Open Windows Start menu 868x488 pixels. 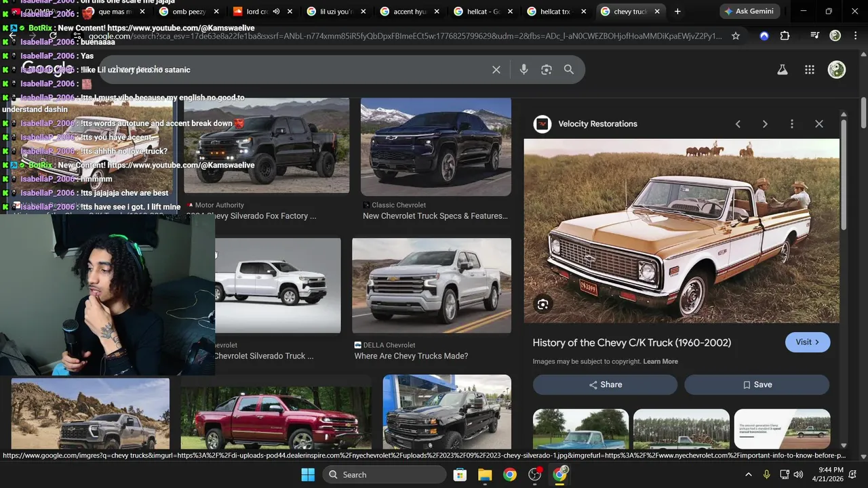308,474
